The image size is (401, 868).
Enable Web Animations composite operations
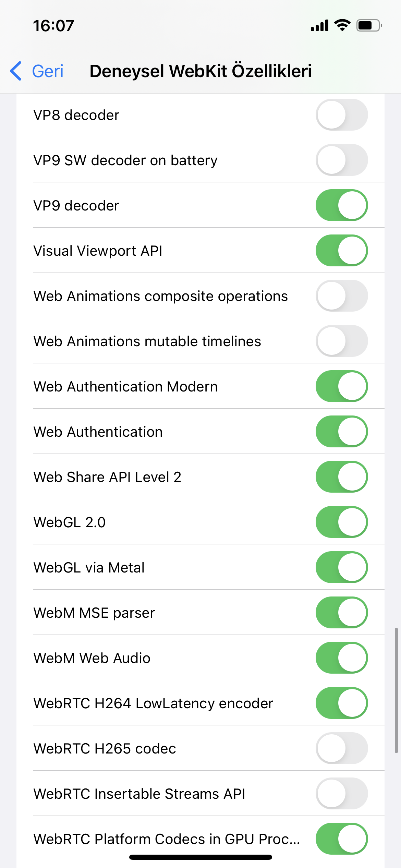(342, 296)
